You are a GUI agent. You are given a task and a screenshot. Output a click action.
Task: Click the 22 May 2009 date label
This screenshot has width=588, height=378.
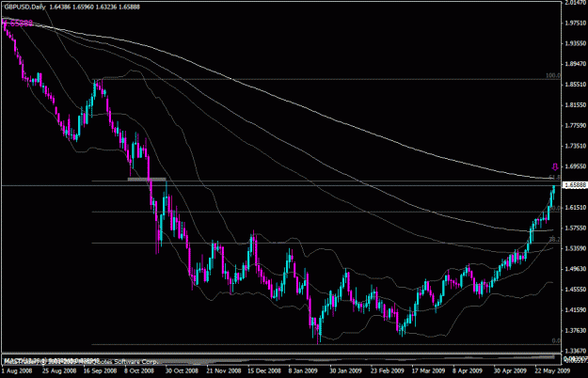pos(553,370)
